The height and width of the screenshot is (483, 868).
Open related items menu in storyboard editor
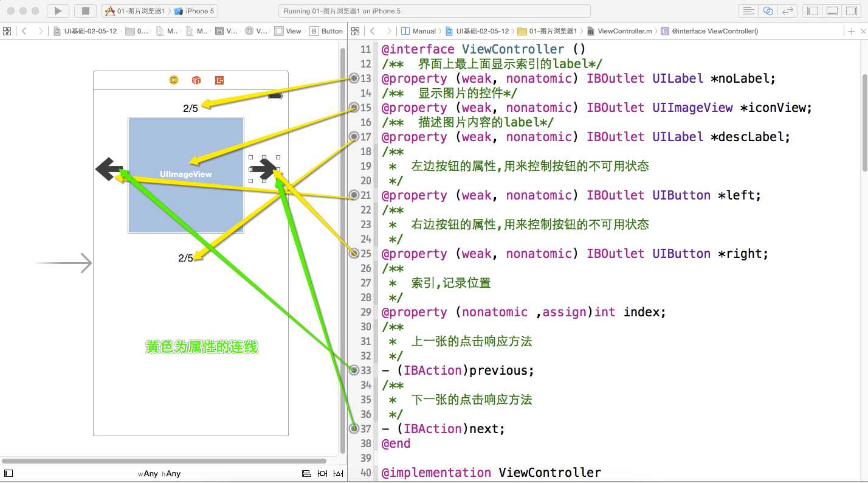tap(7, 31)
